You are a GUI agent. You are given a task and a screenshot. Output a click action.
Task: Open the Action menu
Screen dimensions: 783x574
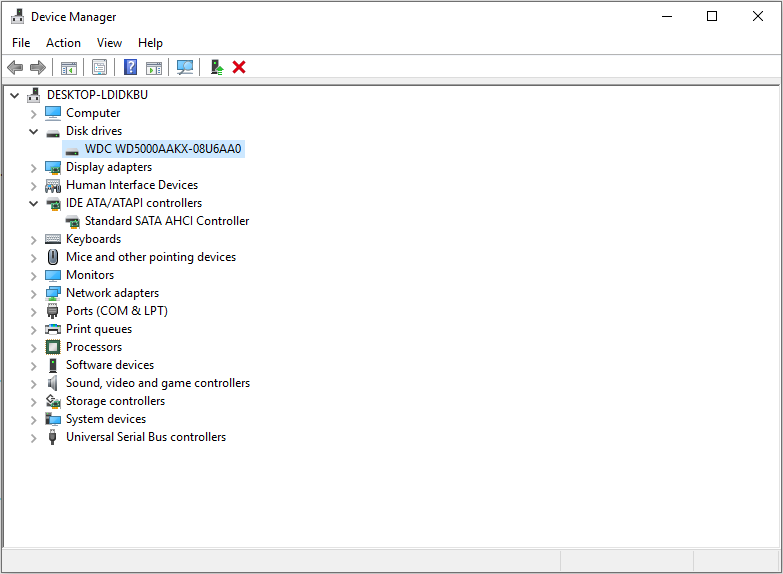(63, 43)
